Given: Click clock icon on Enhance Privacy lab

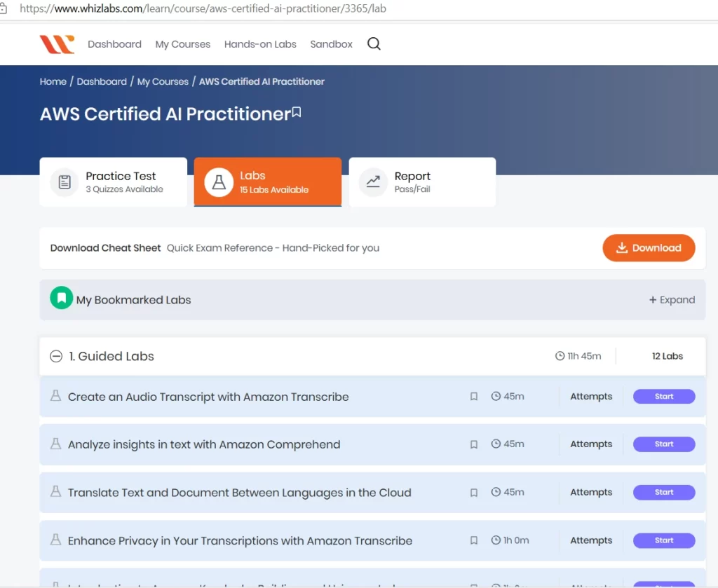Looking at the screenshot, I should pyautogui.click(x=496, y=540).
